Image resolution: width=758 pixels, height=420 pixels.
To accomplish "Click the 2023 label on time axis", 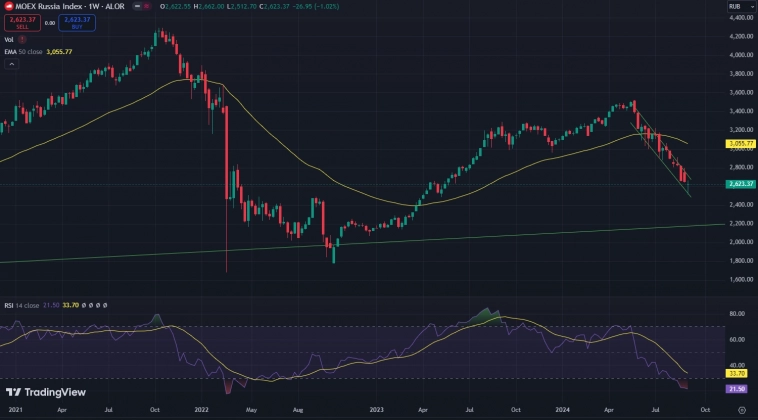I will (376, 410).
